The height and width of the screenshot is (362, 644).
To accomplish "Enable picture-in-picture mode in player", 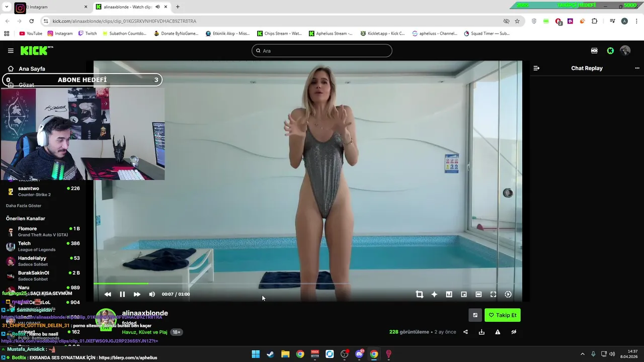I will [x=464, y=294].
